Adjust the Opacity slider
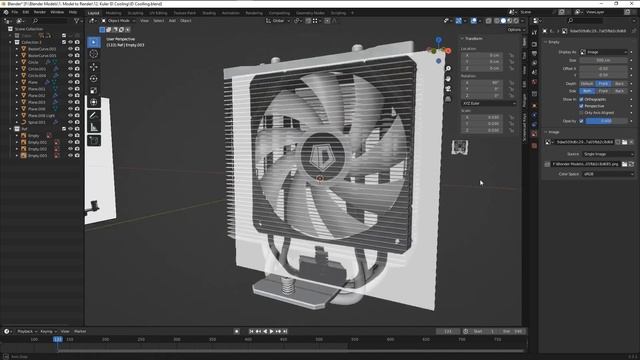Image resolution: width=640 pixels, height=360 pixels. pos(606,121)
